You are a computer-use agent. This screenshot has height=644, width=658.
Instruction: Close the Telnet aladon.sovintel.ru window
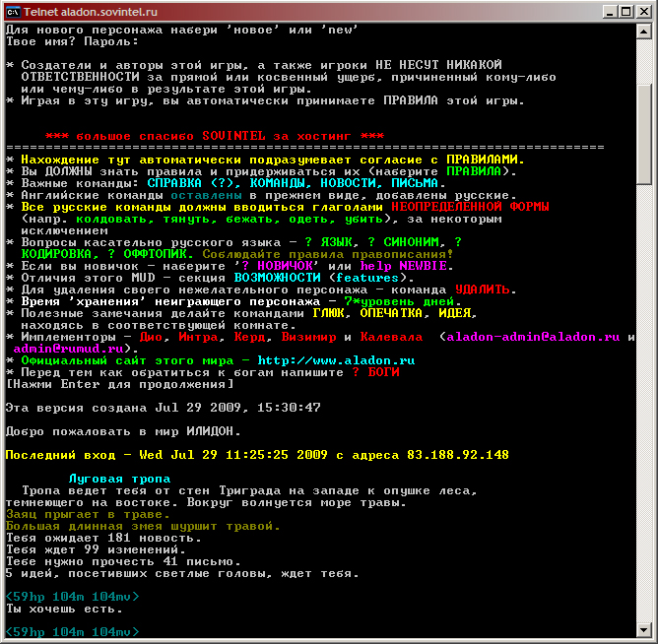tap(643, 12)
